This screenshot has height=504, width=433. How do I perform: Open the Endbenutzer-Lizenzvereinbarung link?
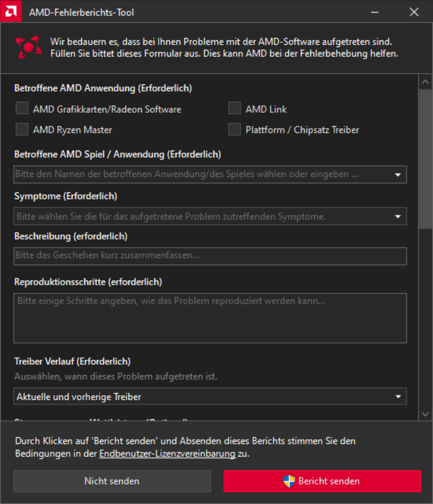(x=167, y=454)
